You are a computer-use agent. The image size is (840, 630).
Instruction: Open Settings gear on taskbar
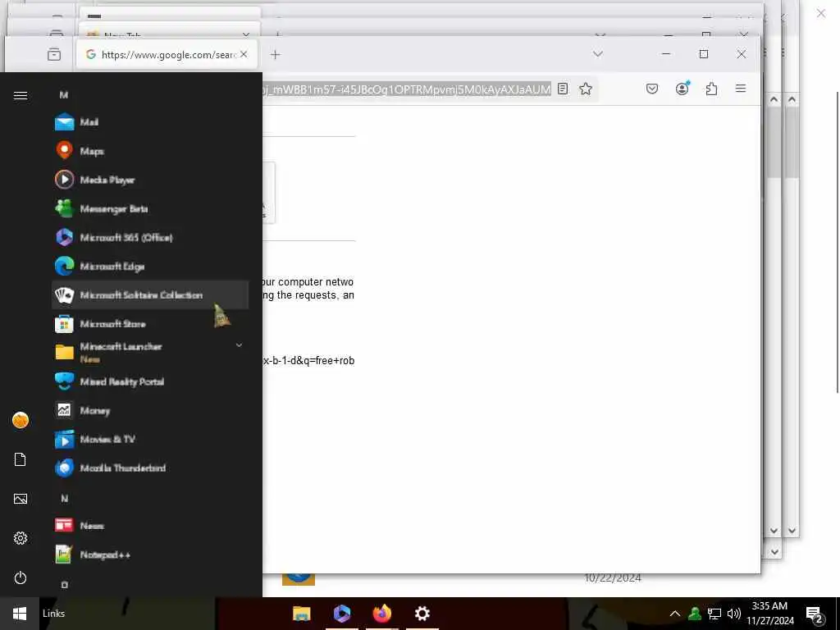pos(422,614)
